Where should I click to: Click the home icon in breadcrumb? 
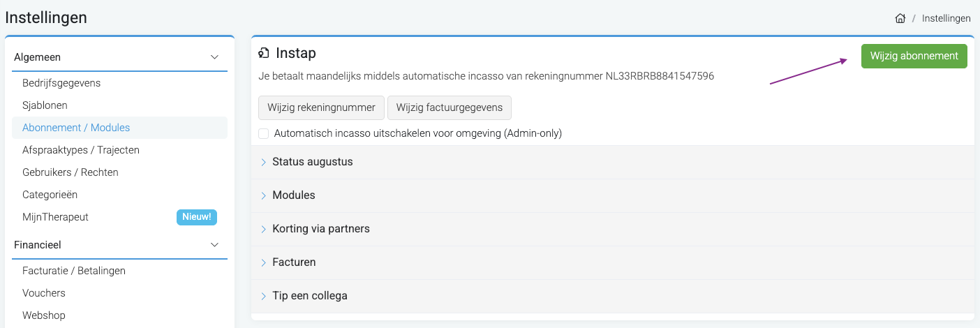tap(900, 18)
